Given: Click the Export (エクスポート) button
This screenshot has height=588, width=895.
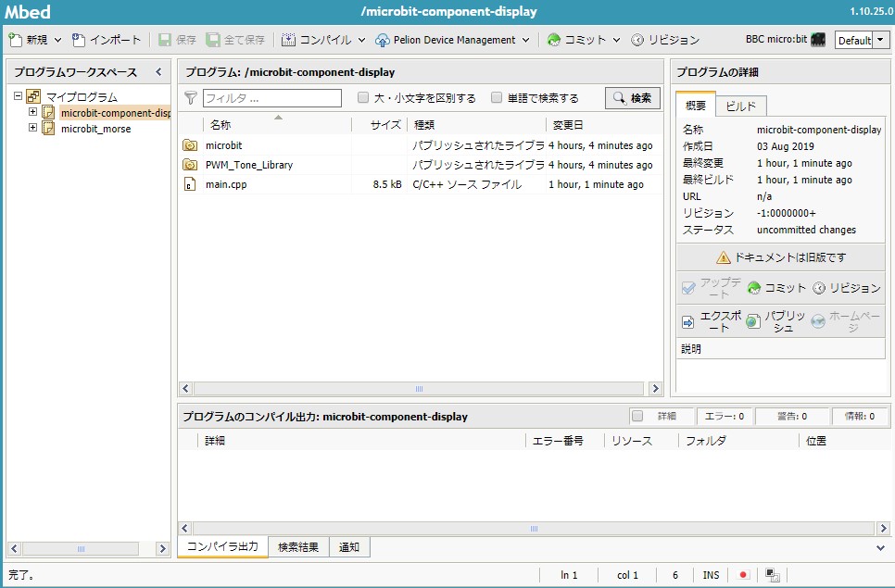Looking at the screenshot, I should click(x=712, y=321).
